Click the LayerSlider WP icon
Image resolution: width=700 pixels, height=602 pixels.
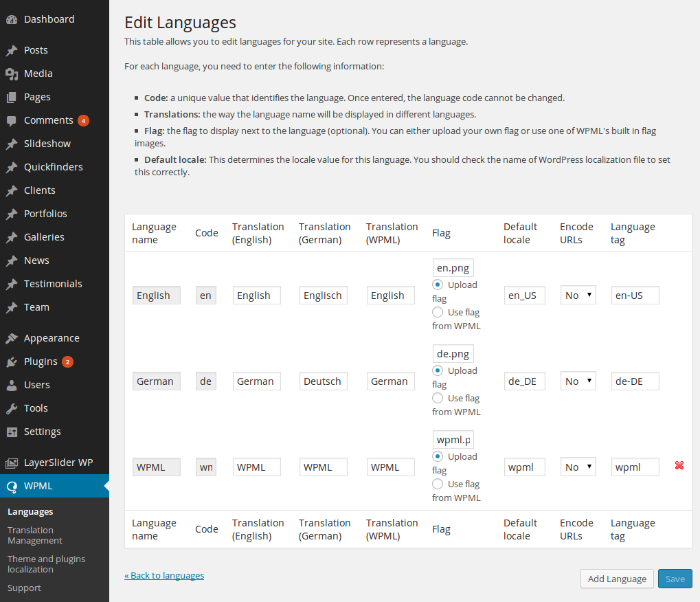click(12, 462)
